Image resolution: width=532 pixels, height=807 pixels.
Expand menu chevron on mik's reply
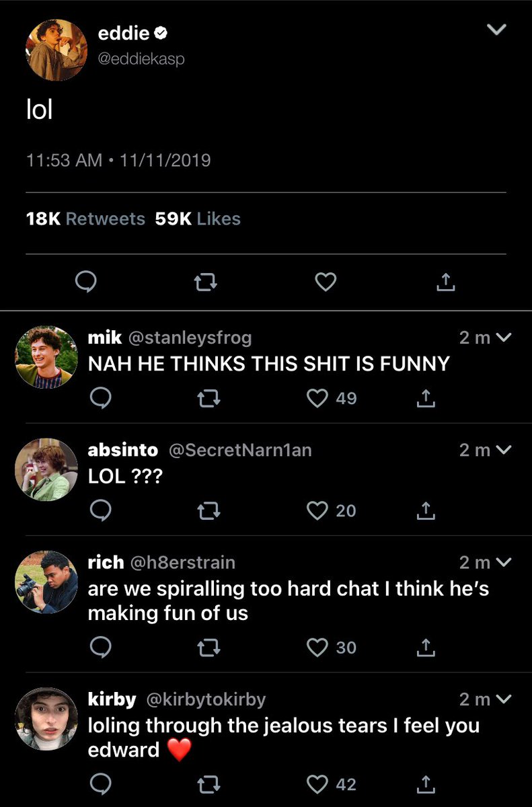[504, 338]
